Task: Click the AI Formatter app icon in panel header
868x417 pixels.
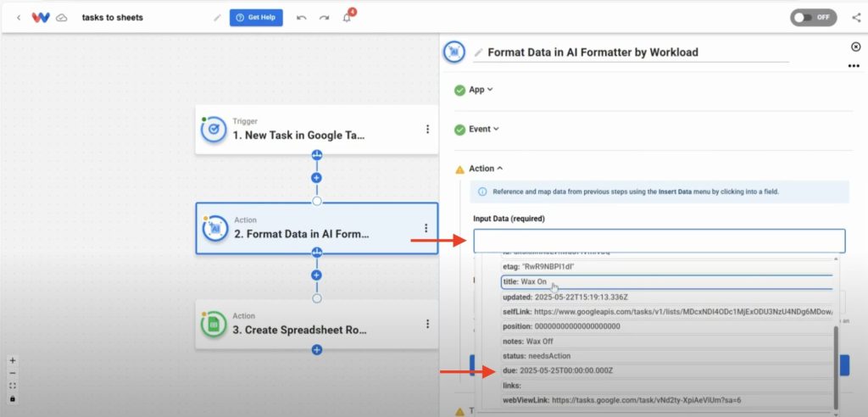Action: 454,52
